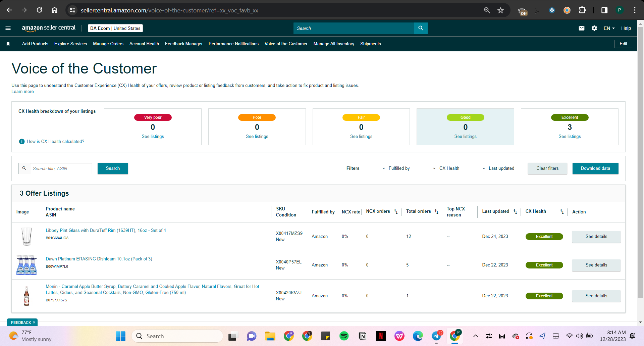Click Download data button
Viewport: 644px width, 346px height.
[x=595, y=168]
